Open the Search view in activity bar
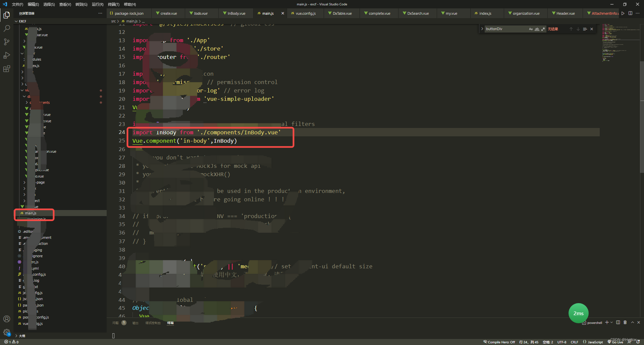Image resolution: width=644 pixels, height=345 pixels. pos(6,28)
